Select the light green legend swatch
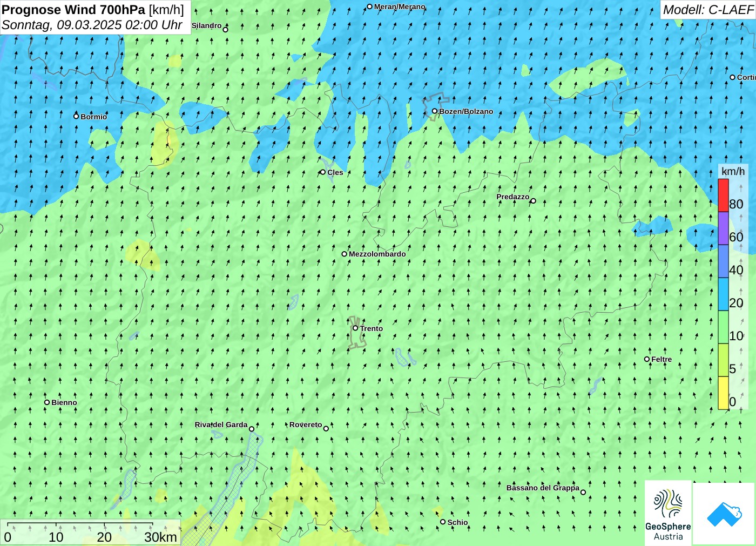756x546 pixels. [723, 327]
